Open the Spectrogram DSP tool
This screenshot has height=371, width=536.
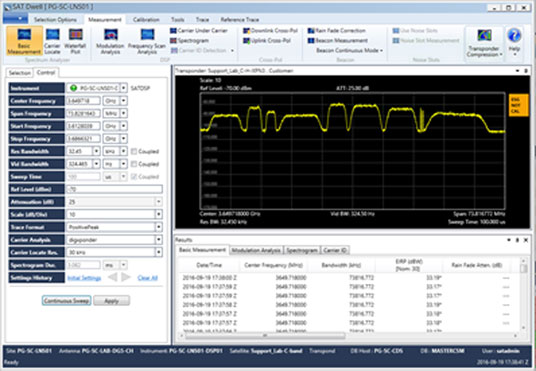(189, 41)
